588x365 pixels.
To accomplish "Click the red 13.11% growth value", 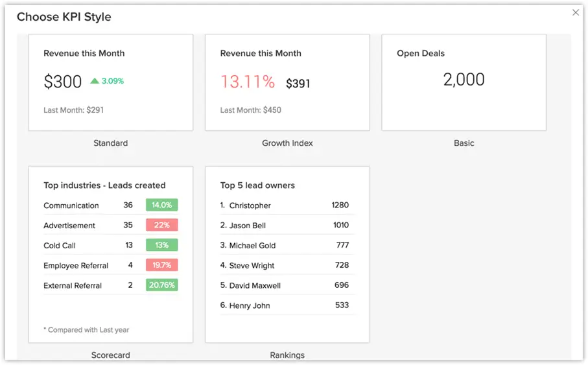I will [248, 82].
